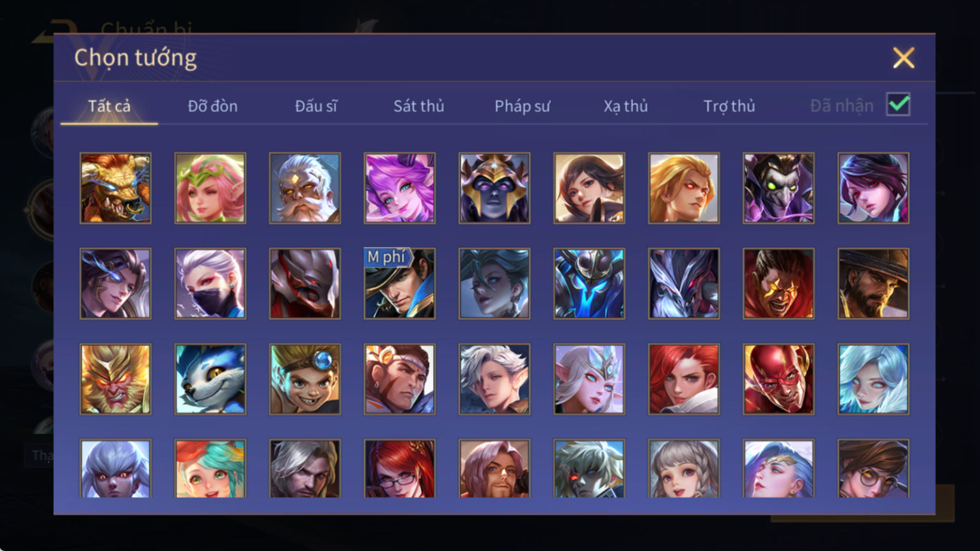Screen dimensions: 980x551
Task: Select the golden monkey king hero
Action: point(116,380)
